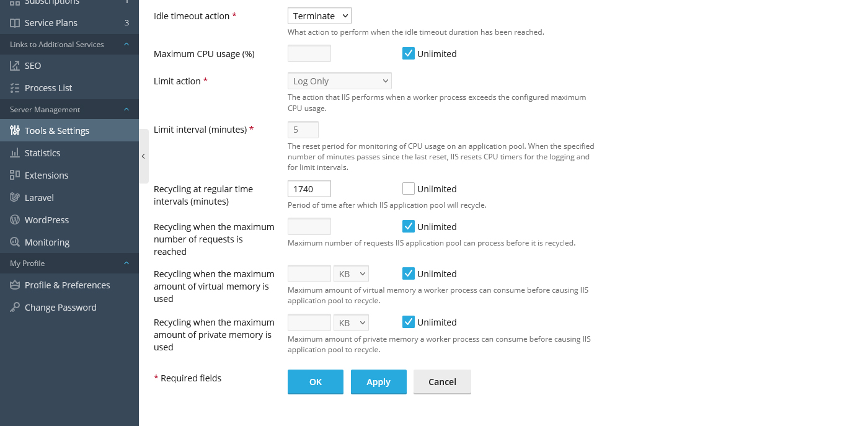Click the Cancel button
Screen dimensions: 868x426
442,382
